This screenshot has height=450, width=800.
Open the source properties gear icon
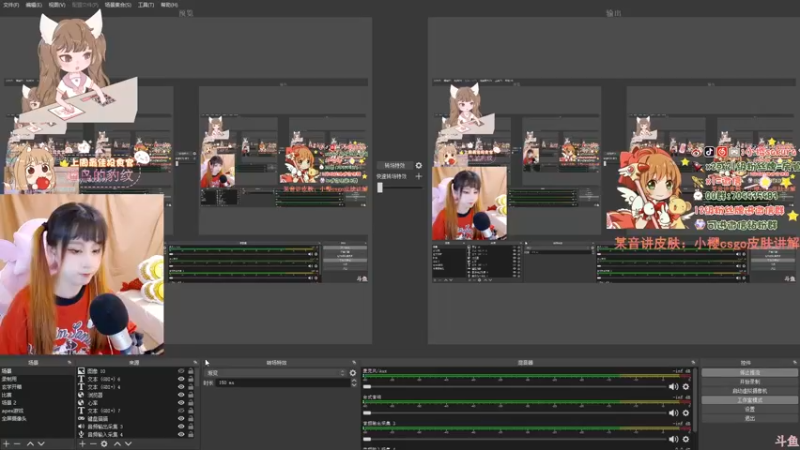[104, 444]
